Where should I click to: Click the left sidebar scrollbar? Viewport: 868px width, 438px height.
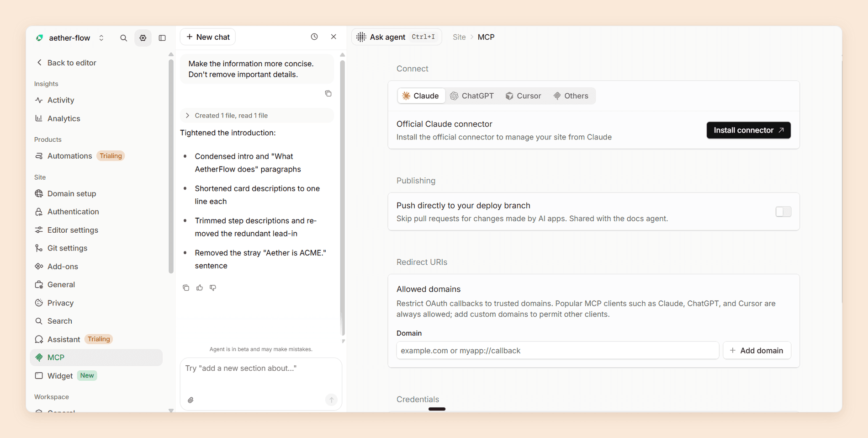pos(171,167)
